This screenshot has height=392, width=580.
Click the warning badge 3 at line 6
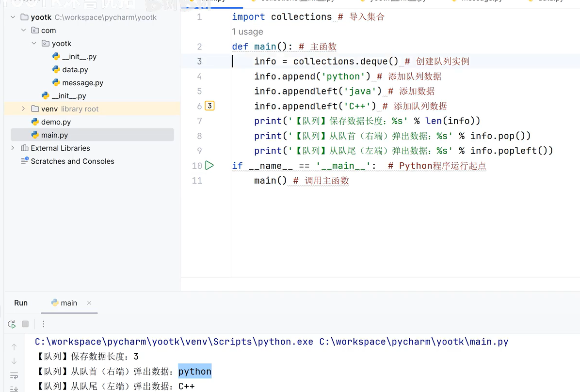209,106
